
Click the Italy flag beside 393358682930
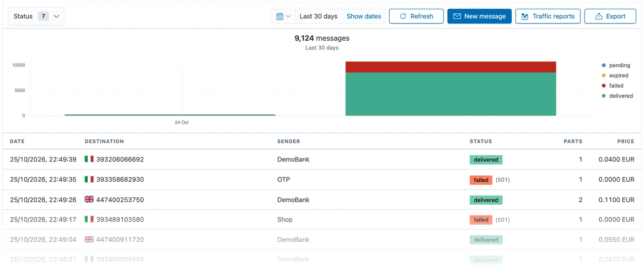pos(89,179)
